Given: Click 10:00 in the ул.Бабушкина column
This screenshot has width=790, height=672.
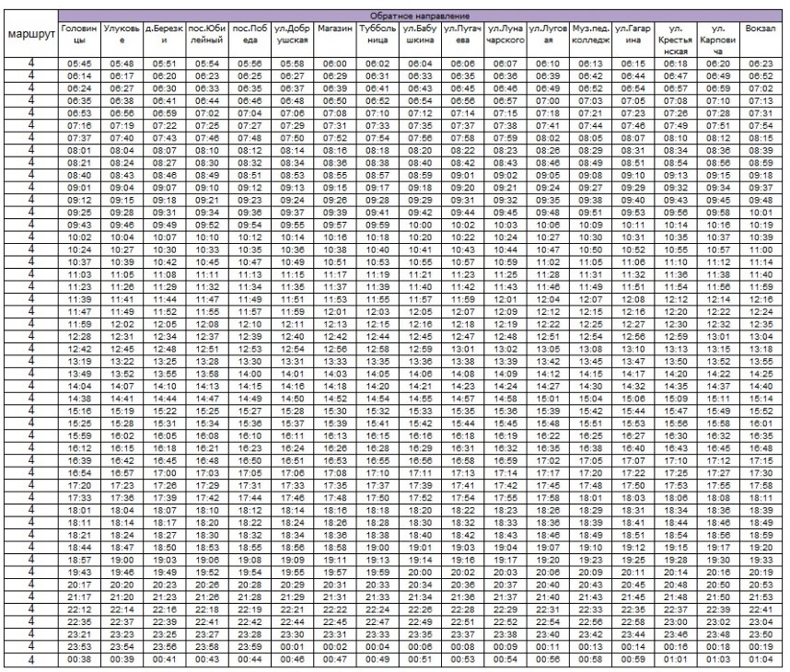Looking at the screenshot, I should coord(420,225).
